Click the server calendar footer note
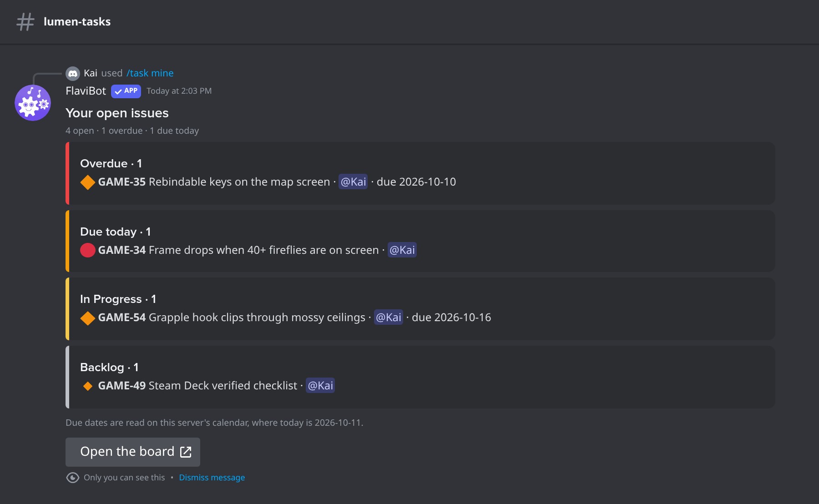Viewport: 819px width, 504px height. coord(214,423)
